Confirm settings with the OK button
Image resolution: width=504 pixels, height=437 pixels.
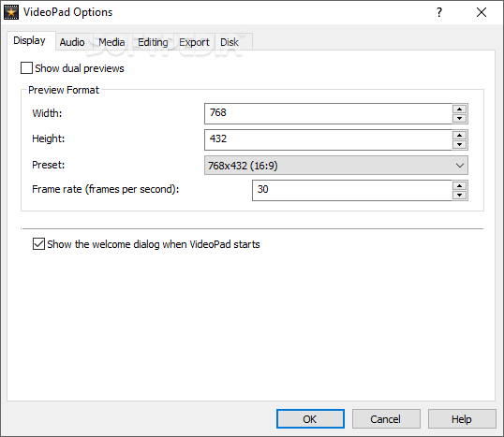(x=310, y=419)
